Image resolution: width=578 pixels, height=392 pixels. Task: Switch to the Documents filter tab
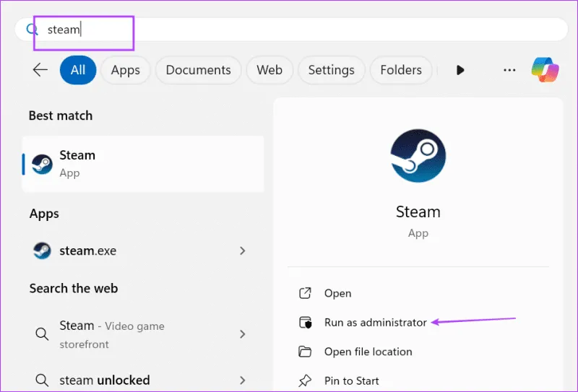[198, 70]
